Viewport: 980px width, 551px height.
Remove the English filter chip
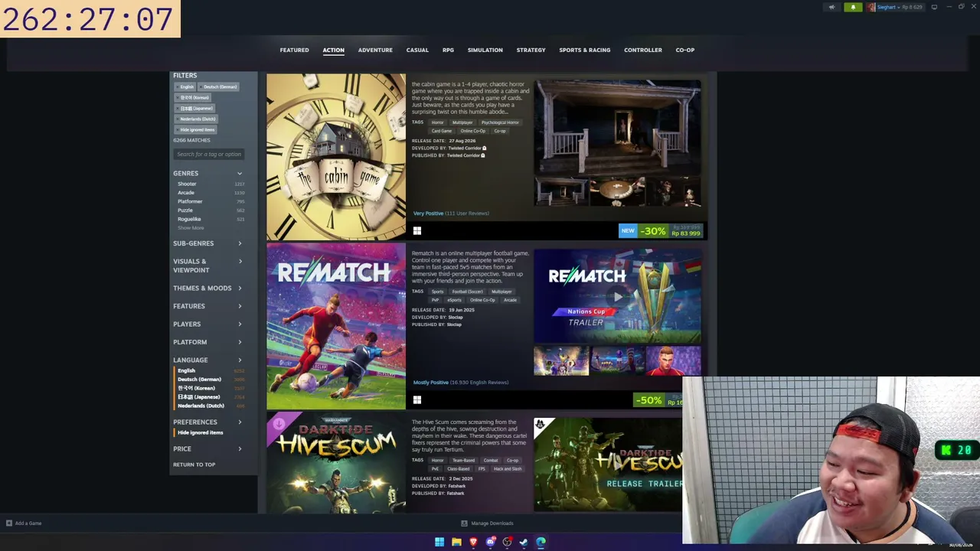(x=187, y=87)
